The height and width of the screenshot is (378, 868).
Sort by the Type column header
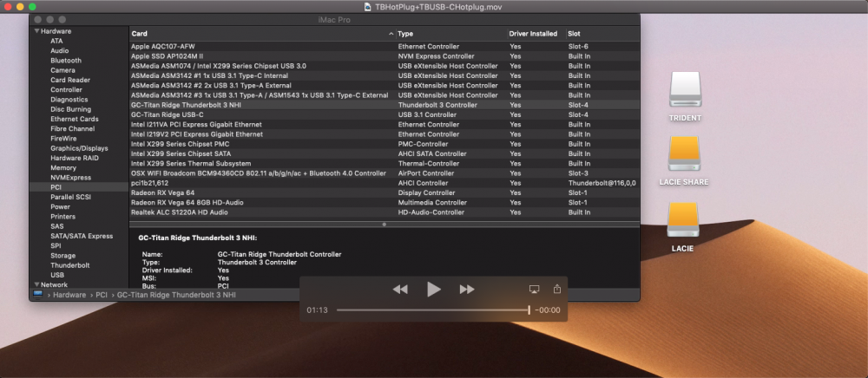tap(451, 34)
